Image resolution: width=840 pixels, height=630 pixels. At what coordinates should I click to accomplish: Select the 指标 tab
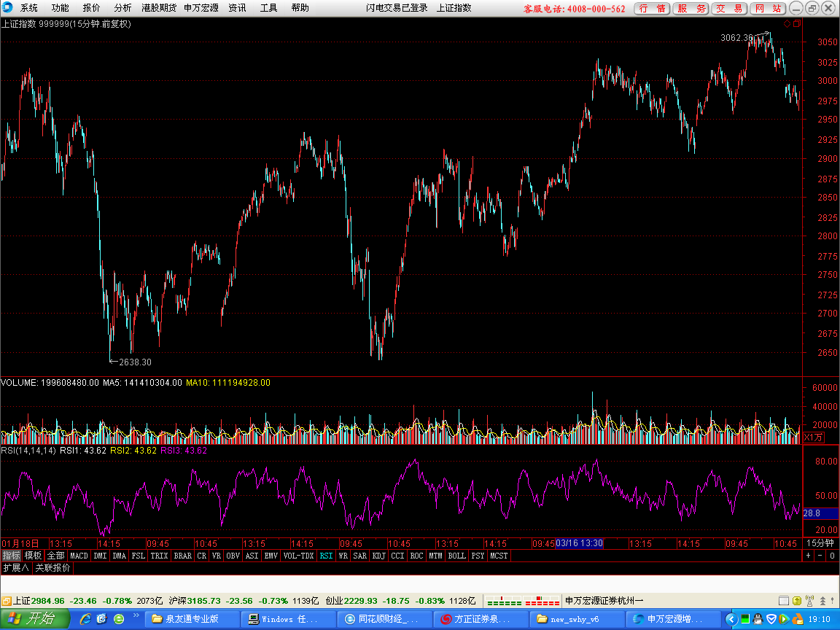[11, 556]
